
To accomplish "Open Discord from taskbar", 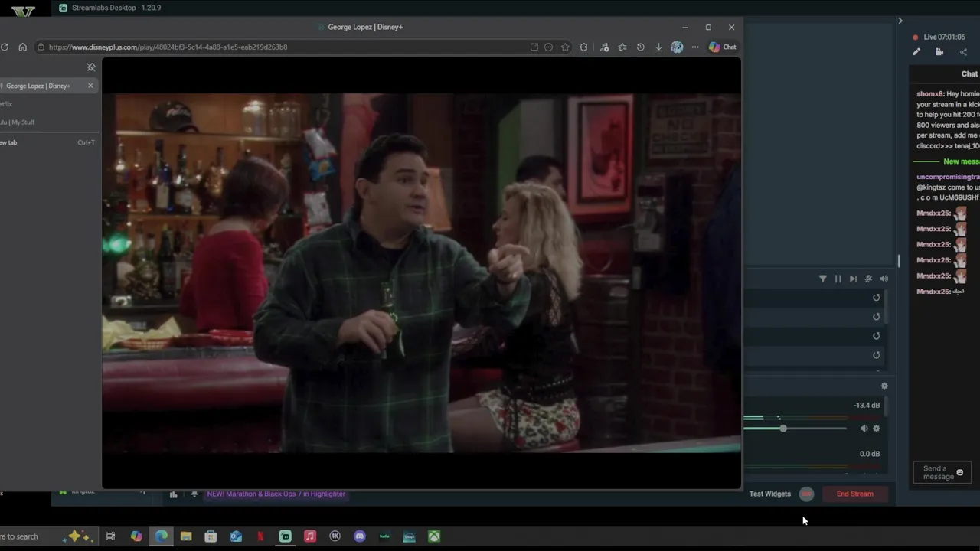I will pyautogui.click(x=360, y=536).
